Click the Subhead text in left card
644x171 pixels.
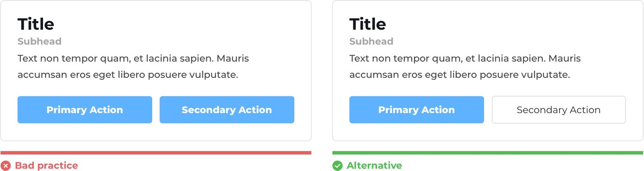39,41
